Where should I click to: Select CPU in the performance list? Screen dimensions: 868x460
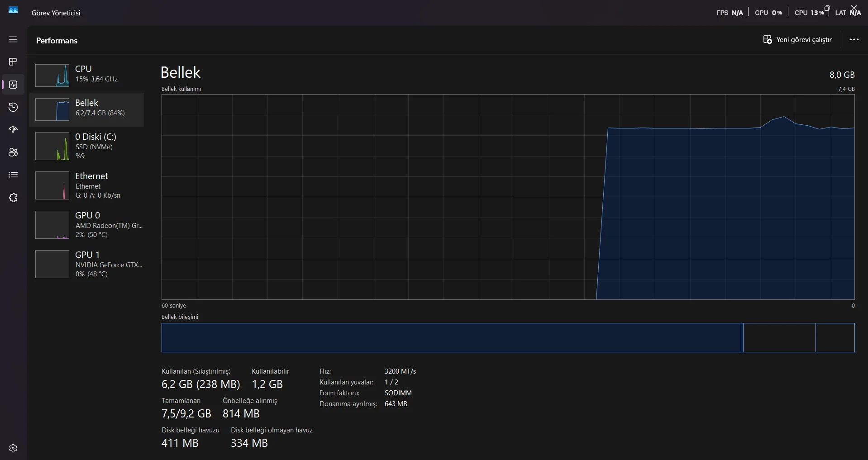pyautogui.click(x=87, y=75)
